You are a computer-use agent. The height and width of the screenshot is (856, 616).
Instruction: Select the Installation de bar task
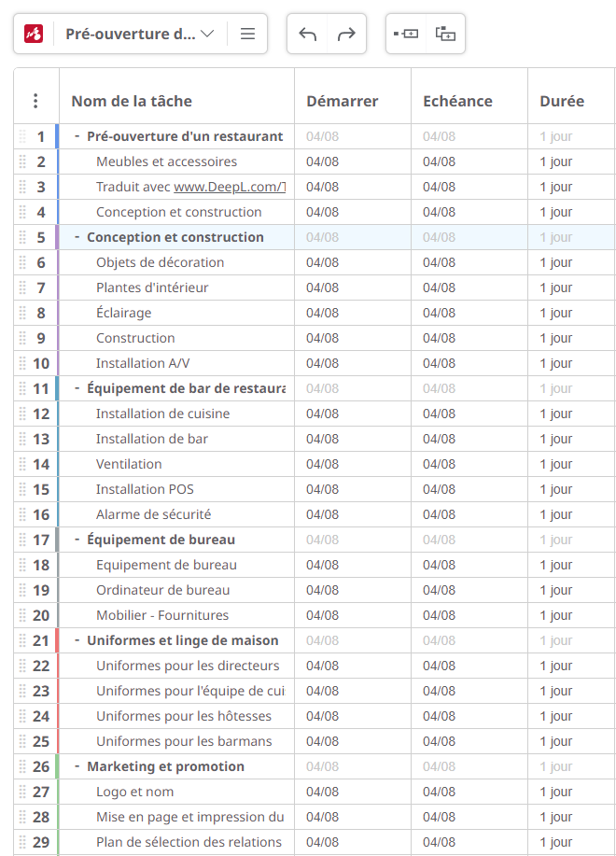click(152, 439)
